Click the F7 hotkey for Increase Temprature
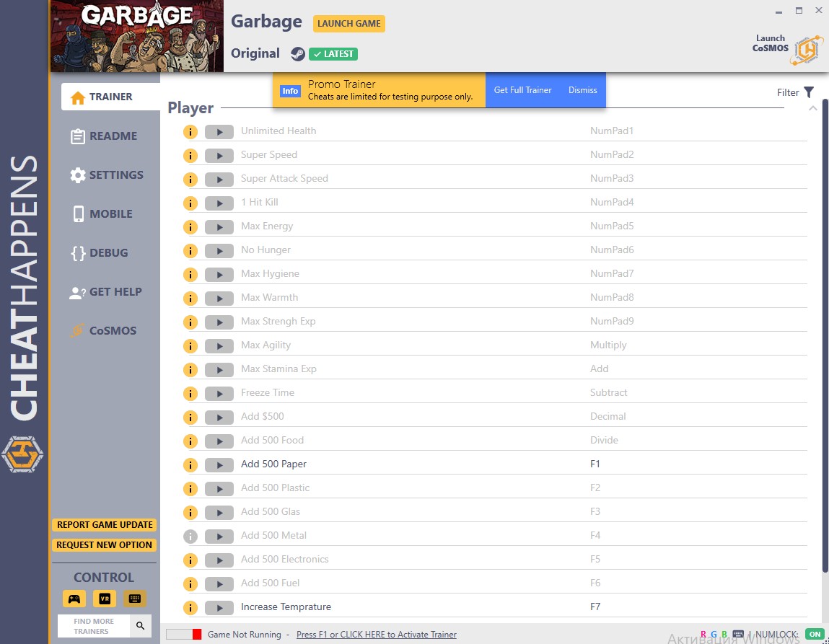The height and width of the screenshot is (644, 829). point(595,606)
